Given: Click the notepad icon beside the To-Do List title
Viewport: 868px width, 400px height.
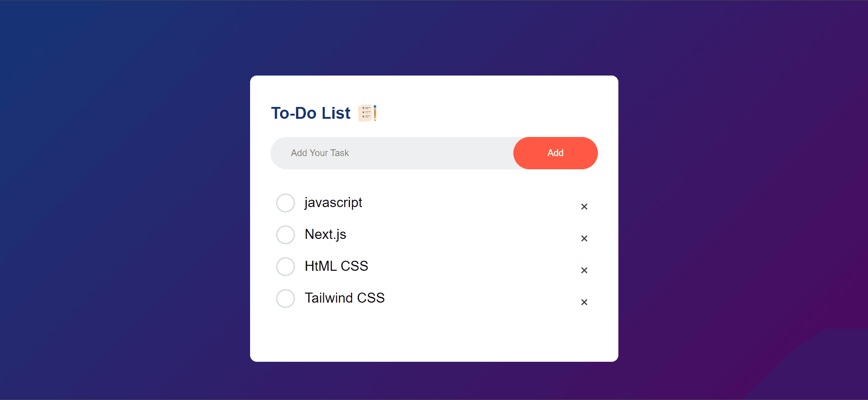Looking at the screenshot, I should (367, 113).
